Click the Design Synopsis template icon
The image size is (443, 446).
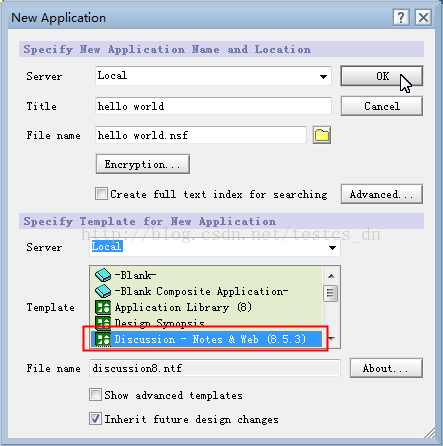(x=103, y=322)
